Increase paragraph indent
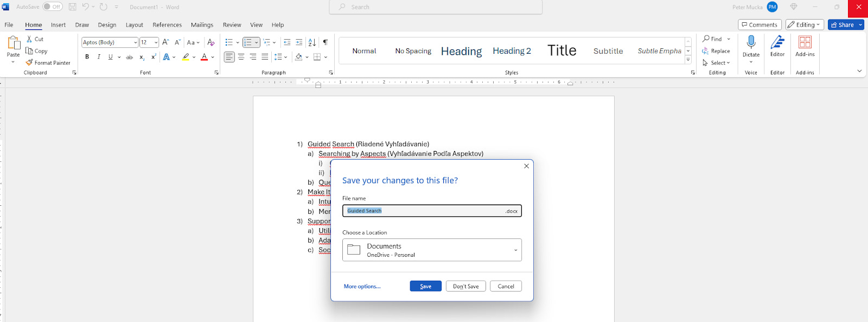 coord(299,42)
